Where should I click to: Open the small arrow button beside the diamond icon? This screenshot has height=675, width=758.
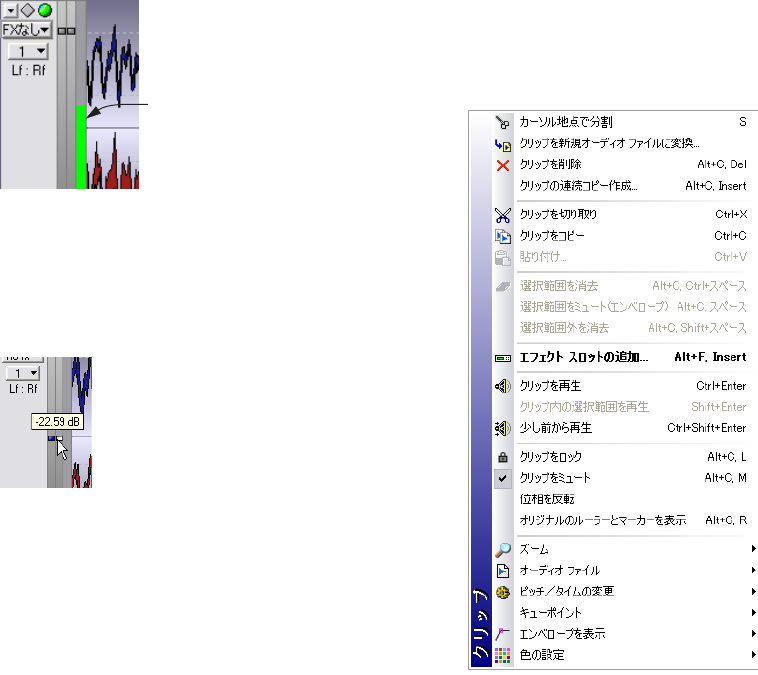pos(10,10)
